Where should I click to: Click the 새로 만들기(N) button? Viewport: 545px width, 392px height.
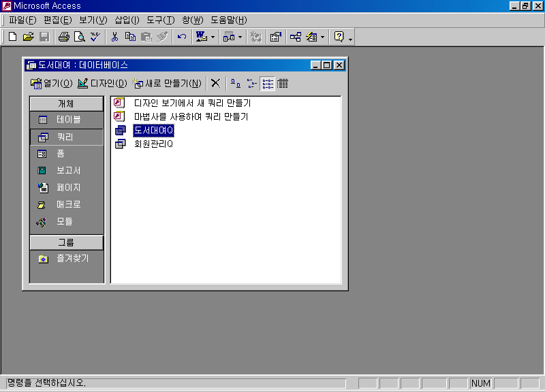pos(167,83)
